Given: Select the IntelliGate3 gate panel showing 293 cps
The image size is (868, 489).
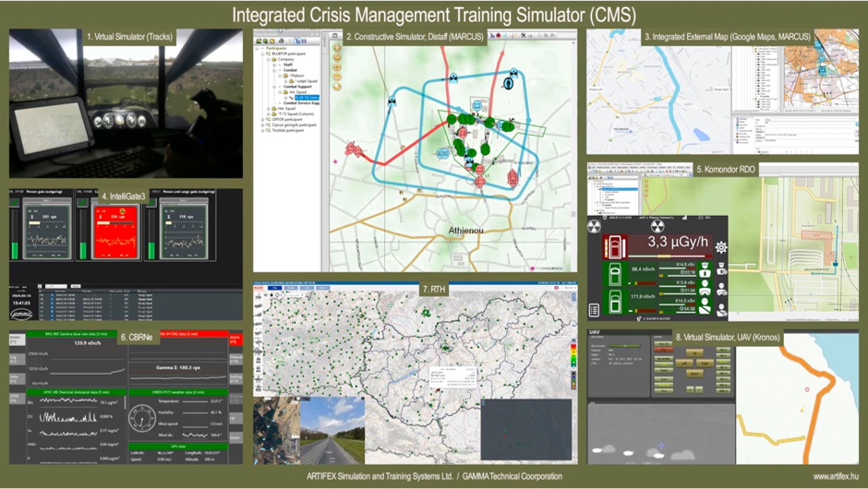Looking at the screenshot, I should point(48,232).
